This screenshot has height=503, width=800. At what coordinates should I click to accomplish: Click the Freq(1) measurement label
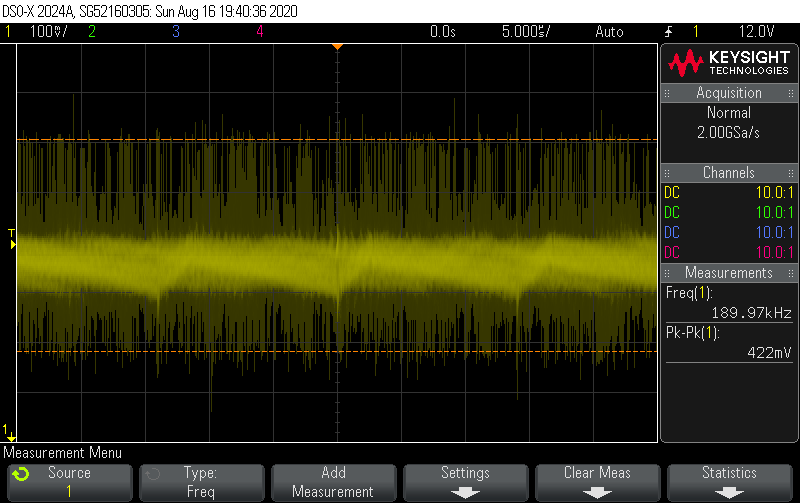(x=689, y=293)
